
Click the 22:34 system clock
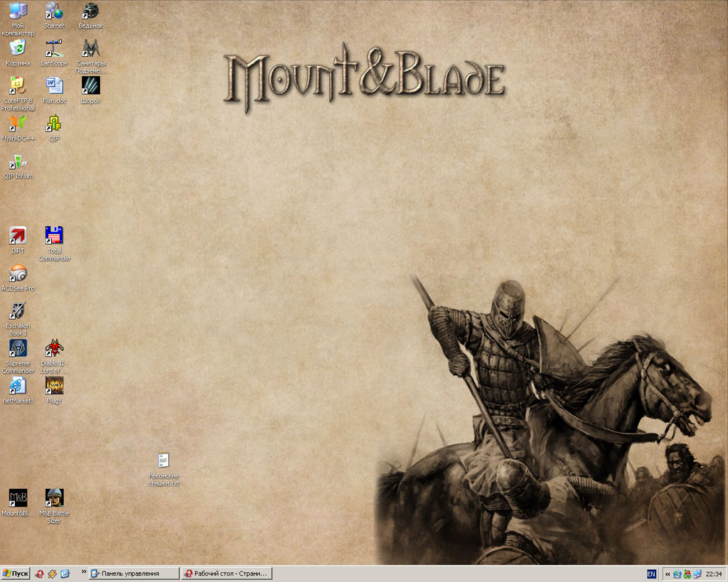pos(714,574)
